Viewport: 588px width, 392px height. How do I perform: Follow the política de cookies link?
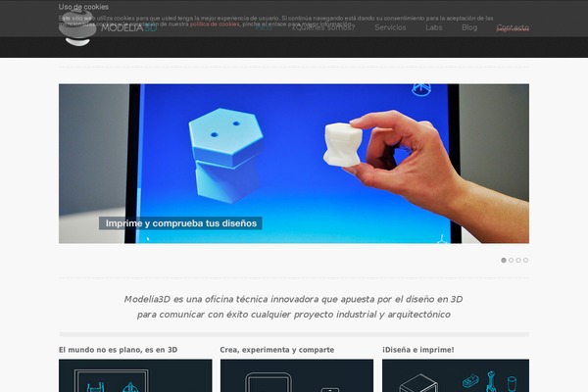215,24
